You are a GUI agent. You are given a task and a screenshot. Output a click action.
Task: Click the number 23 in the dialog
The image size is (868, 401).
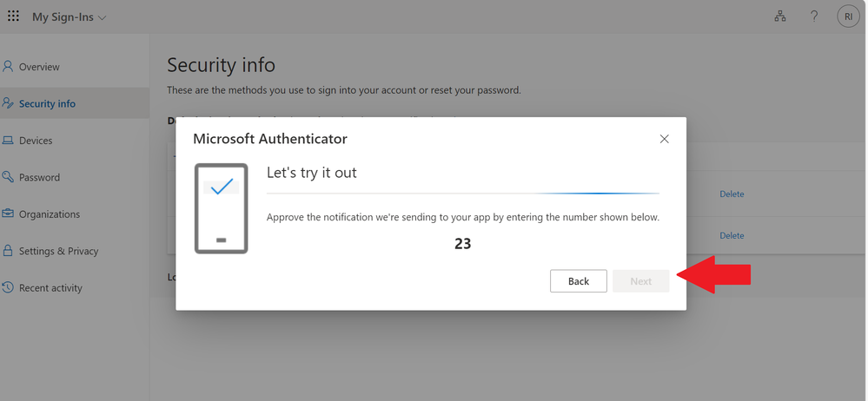(x=462, y=244)
